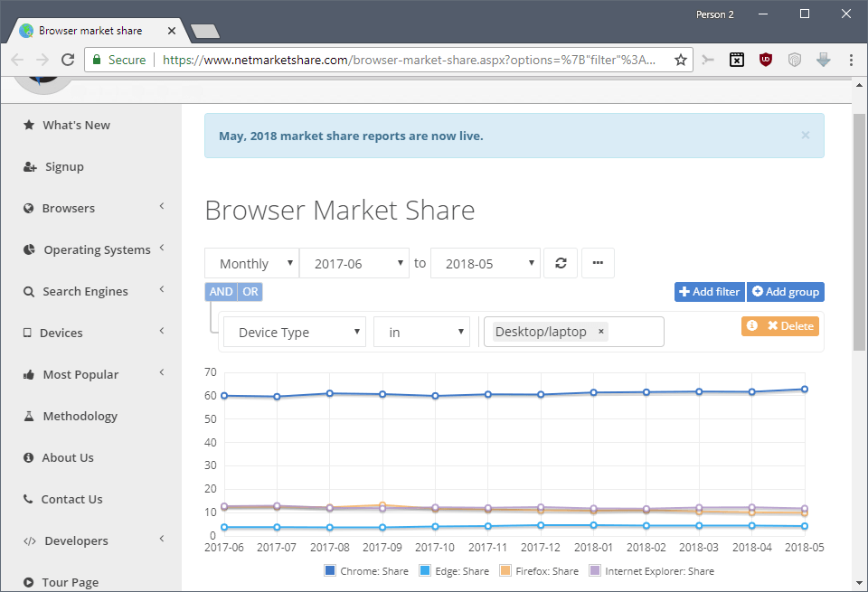The width and height of the screenshot is (868, 592).
Task: Expand the Search Engines sidebar chevron
Action: [x=162, y=289]
